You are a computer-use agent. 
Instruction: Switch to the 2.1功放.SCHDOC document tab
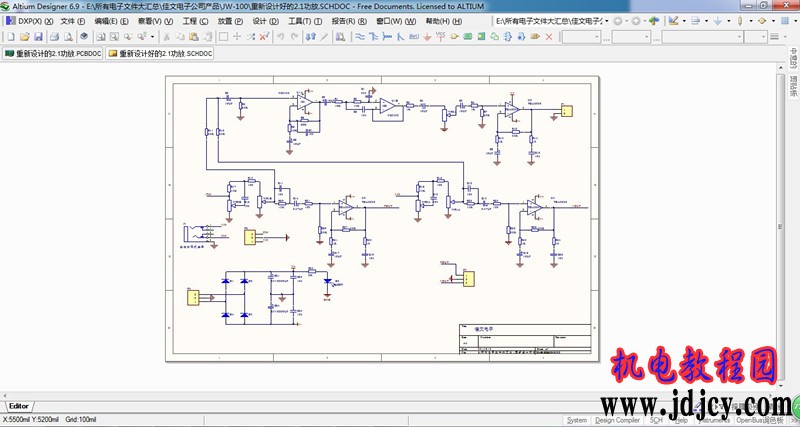click(159, 53)
